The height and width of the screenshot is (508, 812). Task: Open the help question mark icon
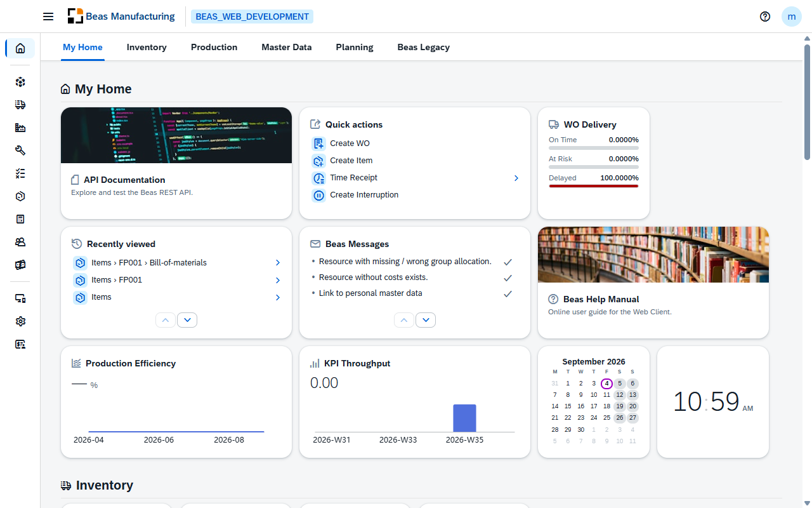765,17
